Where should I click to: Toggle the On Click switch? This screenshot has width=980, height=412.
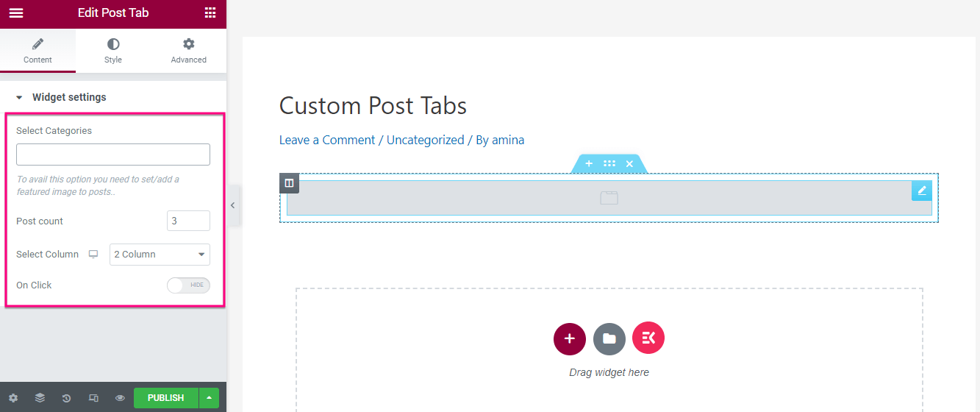click(x=188, y=285)
